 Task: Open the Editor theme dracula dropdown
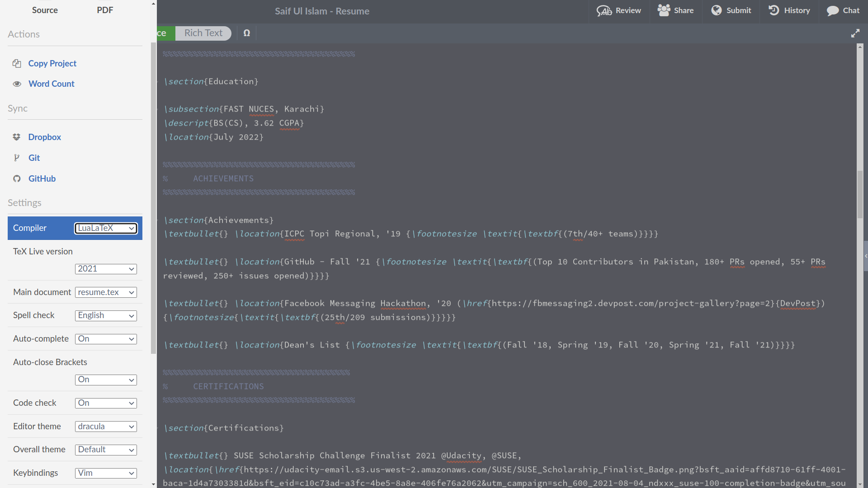(105, 426)
